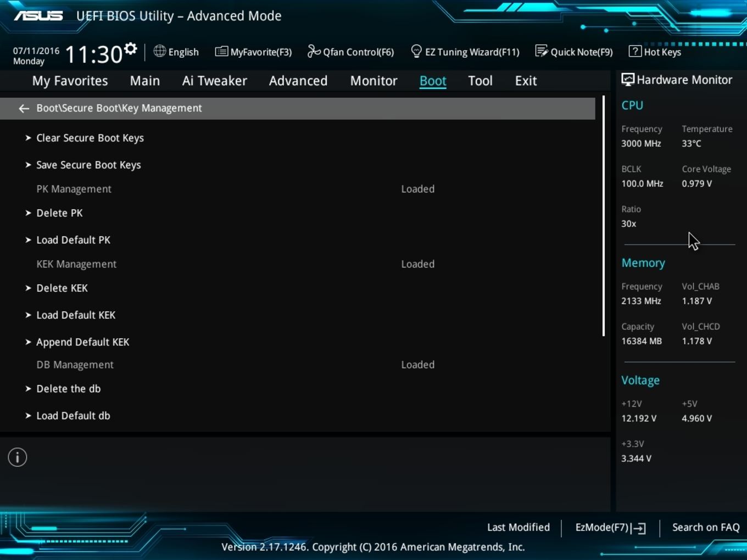Screen dimensions: 747x560
Task: Open Quick Note(F9) label
Action: pyautogui.click(x=582, y=52)
